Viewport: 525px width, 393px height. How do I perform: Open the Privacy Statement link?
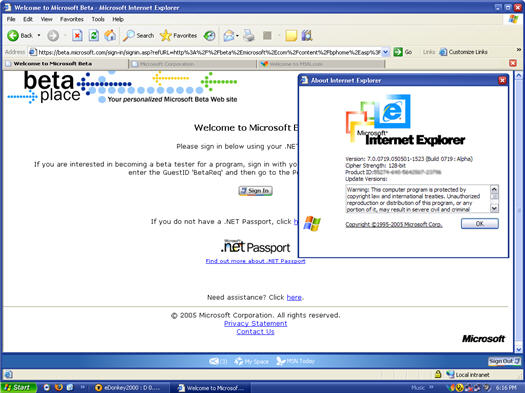pos(255,323)
